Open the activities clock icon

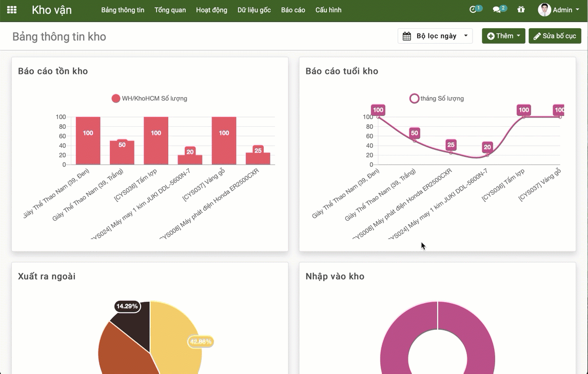[473, 10]
